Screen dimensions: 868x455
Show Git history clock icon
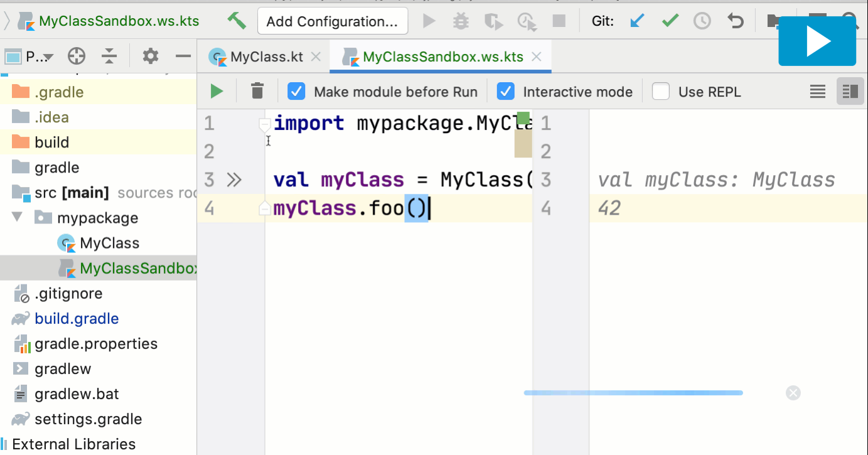[x=702, y=21]
